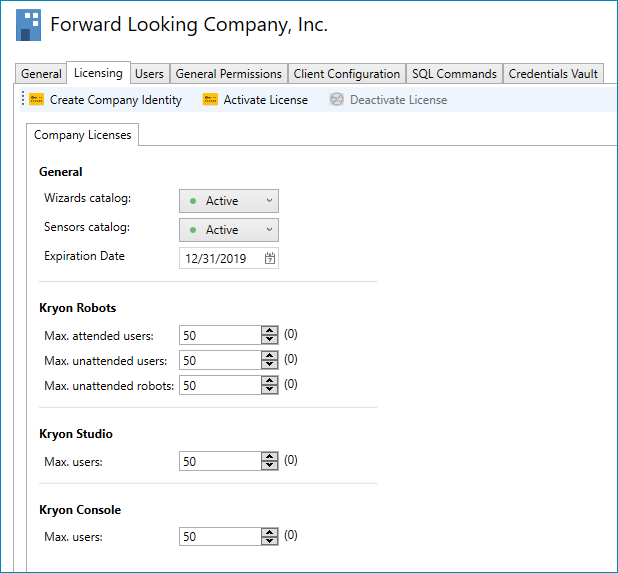Click the toolbar grip handle
Screen dimensions: 618x573
(23, 99)
